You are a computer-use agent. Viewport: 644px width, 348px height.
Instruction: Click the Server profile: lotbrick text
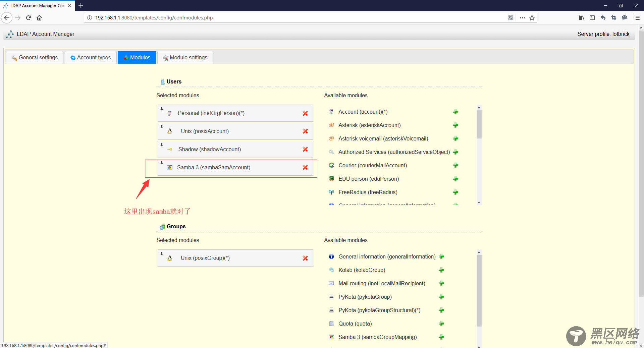click(603, 34)
